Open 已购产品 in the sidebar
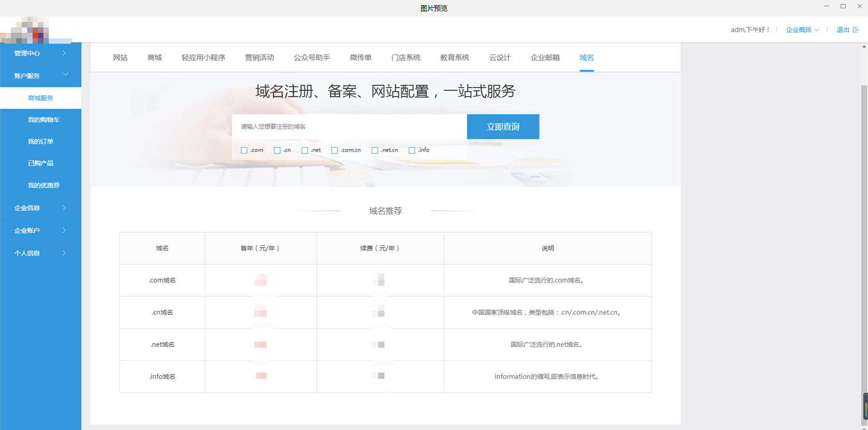This screenshot has width=868, height=430. coord(40,163)
